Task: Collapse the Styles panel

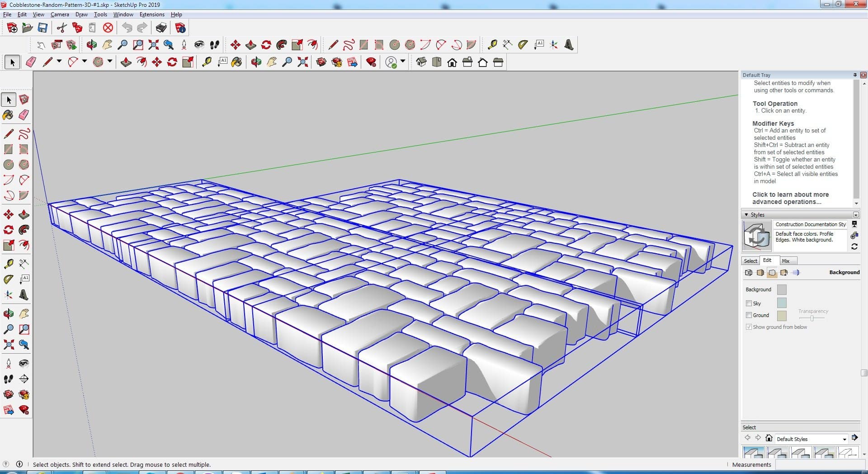Action: pyautogui.click(x=746, y=215)
